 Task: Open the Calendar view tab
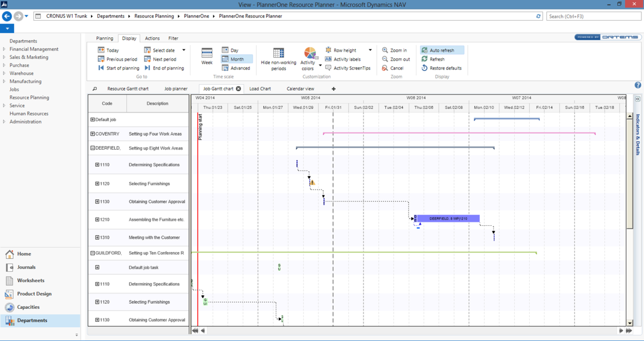point(300,89)
